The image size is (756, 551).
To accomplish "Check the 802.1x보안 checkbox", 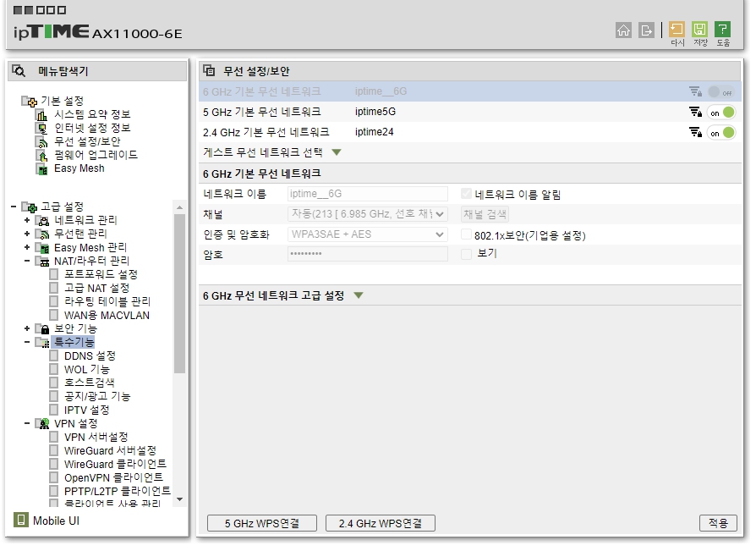I will (466, 234).
